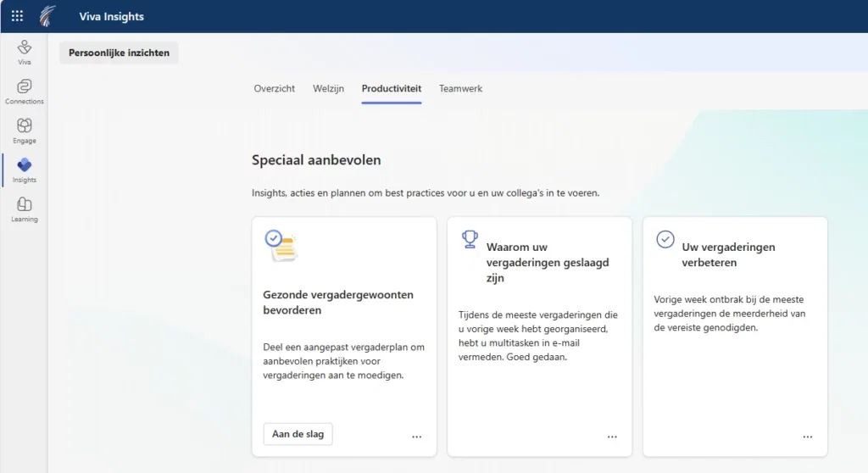
Task: Click the Persoonlijke inzichten button
Action: click(x=119, y=53)
